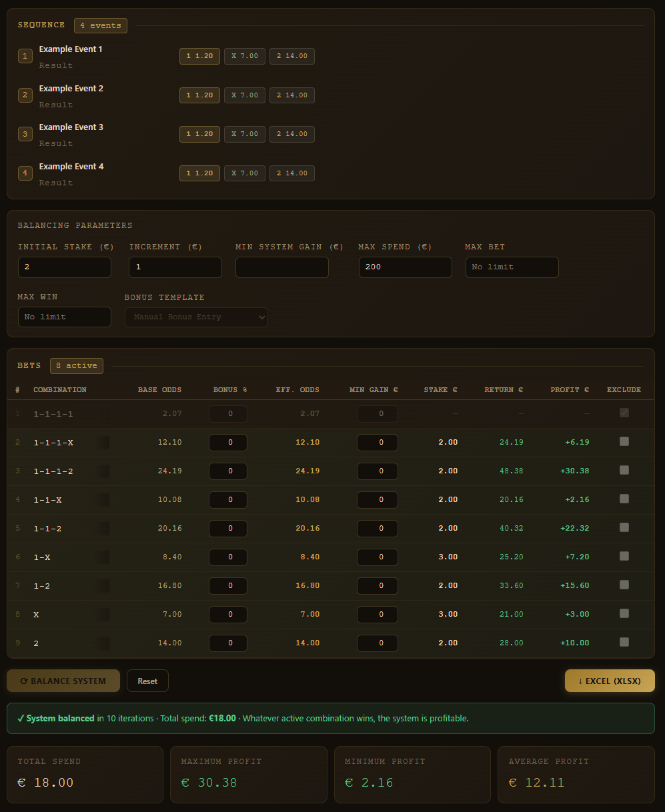Select 1 1.20 odds for Example Event 3
Screen dimensions: 665x812
pos(199,134)
